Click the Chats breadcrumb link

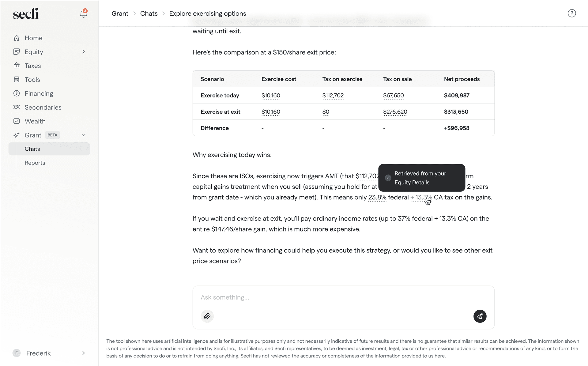pos(149,13)
